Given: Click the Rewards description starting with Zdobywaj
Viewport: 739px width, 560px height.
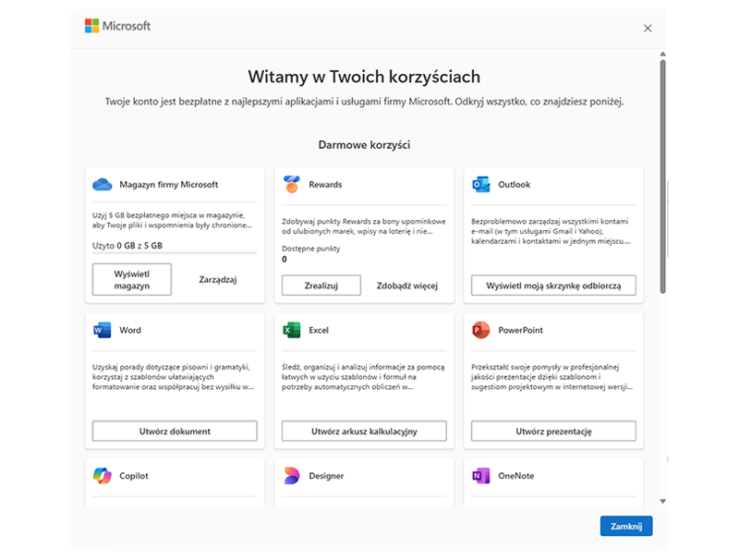Looking at the screenshot, I should point(364,225).
